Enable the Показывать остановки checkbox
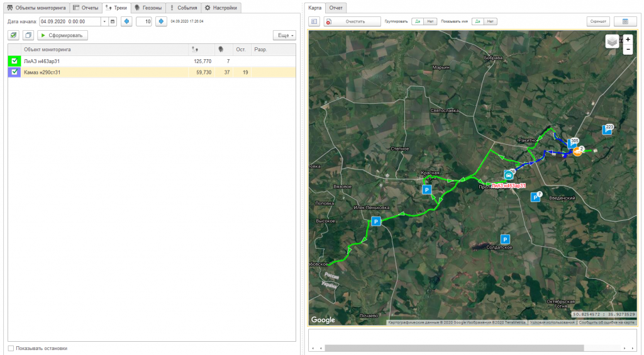 click(x=11, y=348)
